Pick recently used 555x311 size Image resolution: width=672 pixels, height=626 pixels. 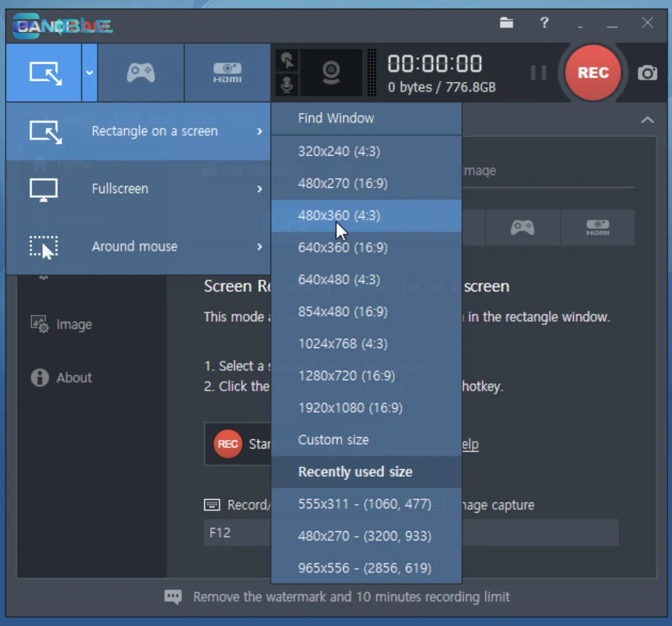click(365, 504)
